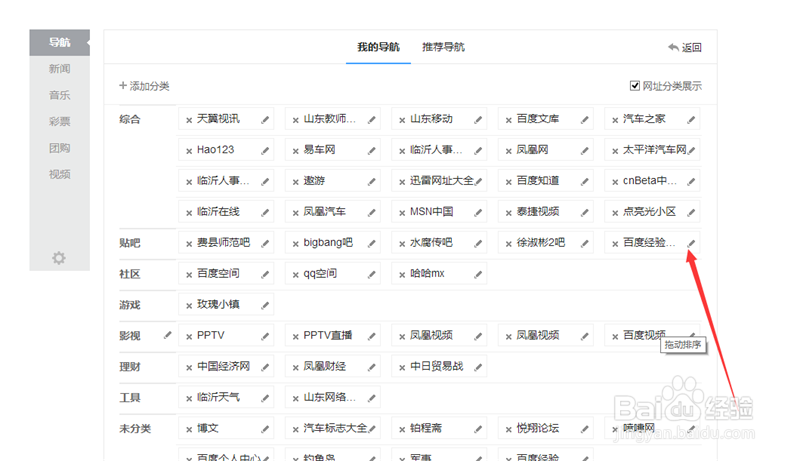Remove the 天翼视讯 bookmark with its x
This screenshot has width=800, height=461.
click(189, 120)
